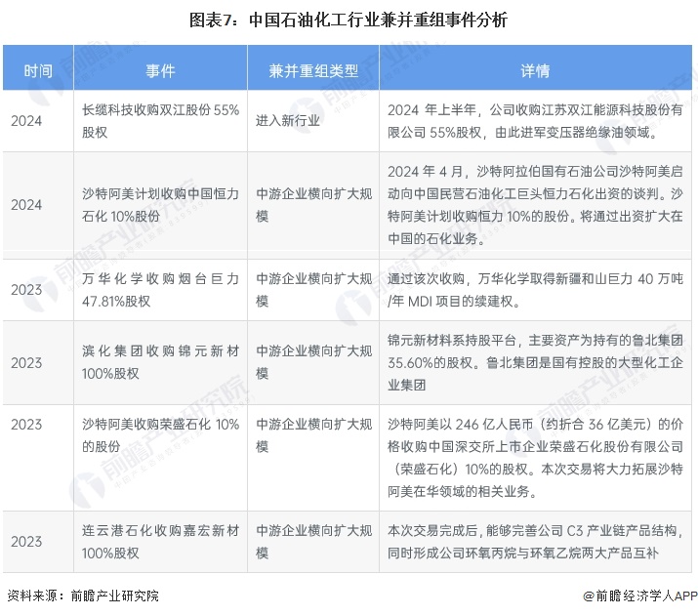
Task: Click the year 2024 in the 长缆科技 row
Action: click(26, 121)
